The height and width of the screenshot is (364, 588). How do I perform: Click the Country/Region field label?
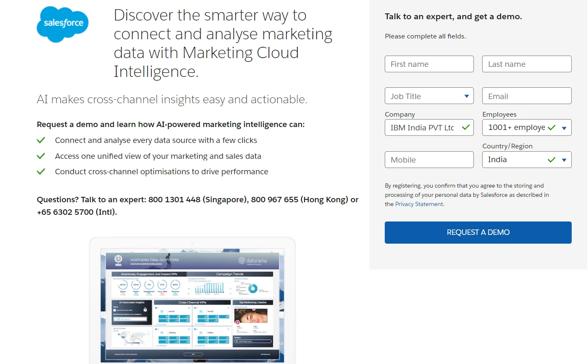[507, 146]
